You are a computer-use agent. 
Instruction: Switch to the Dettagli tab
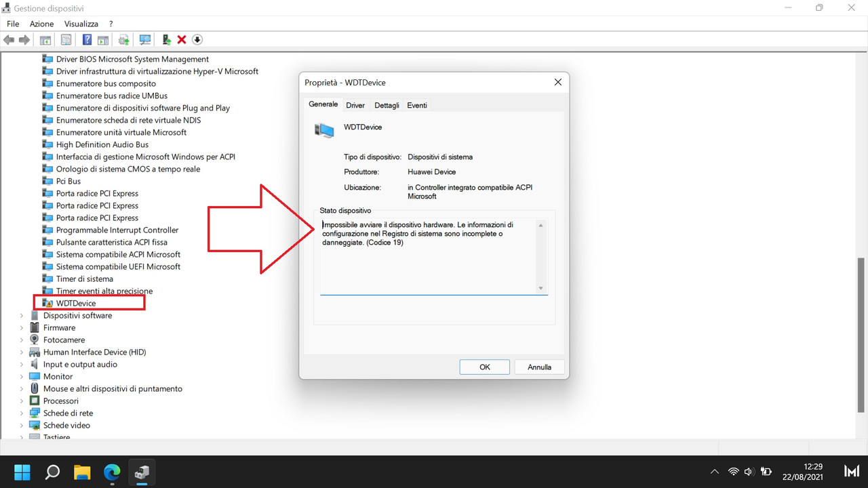tap(387, 105)
